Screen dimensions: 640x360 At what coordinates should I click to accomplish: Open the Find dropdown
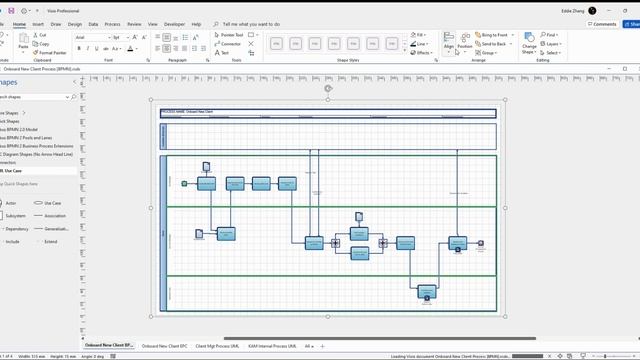pos(549,35)
